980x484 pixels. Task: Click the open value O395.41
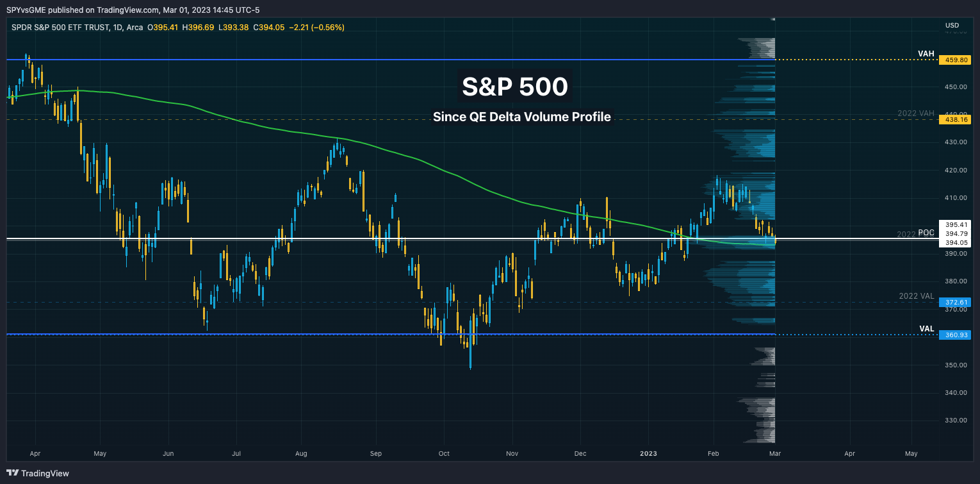click(164, 28)
